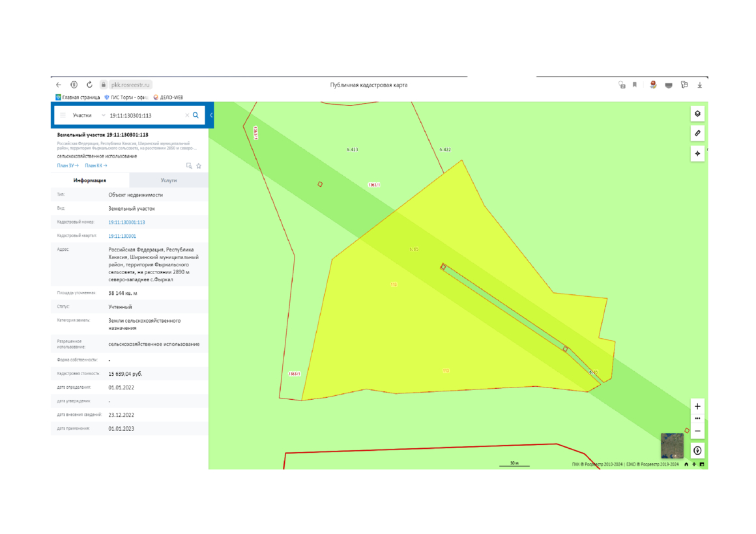
Task: Click the pkk.rosreestr.ru address bar
Action: coord(130,85)
